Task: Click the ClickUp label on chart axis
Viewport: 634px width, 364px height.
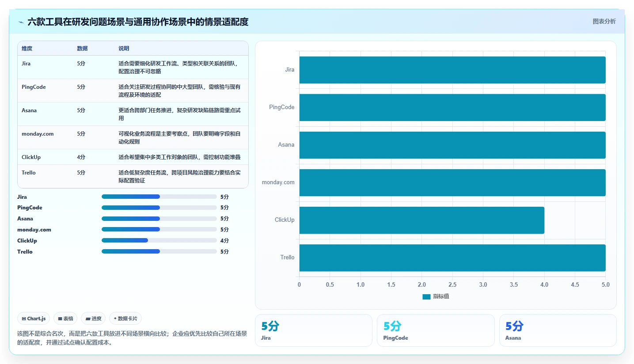Action: pyautogui.click(x=285, y=220)
